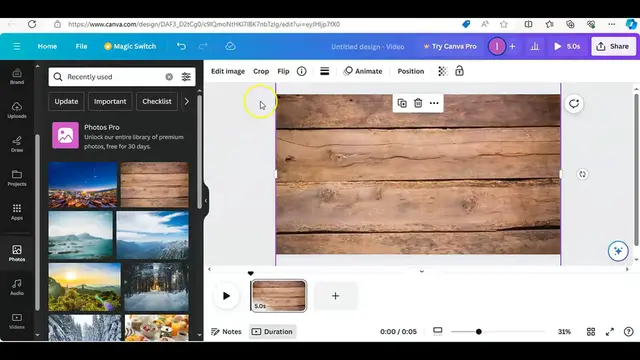This screenshot has height=360, width=640.
Task: Click the Undo arrow
Action: point(181,47)
